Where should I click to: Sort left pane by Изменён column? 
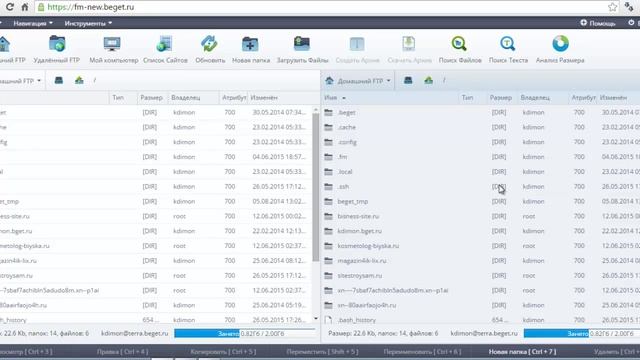coord(264,98)
